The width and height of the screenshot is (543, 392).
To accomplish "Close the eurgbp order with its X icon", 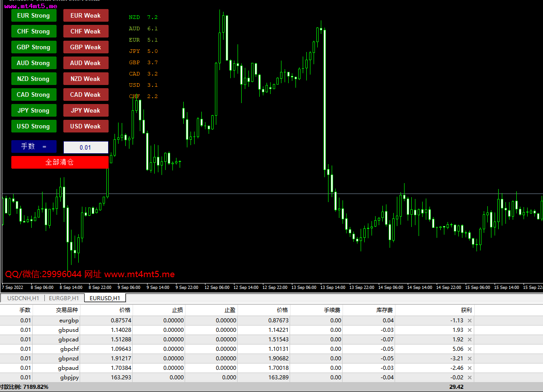I will 469,321.
